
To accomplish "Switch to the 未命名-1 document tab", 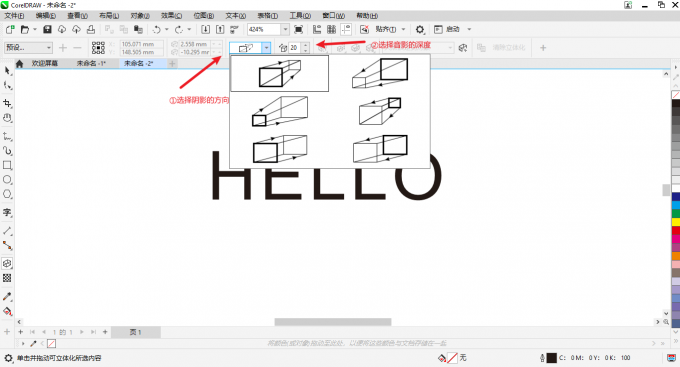I will [91, 63].
